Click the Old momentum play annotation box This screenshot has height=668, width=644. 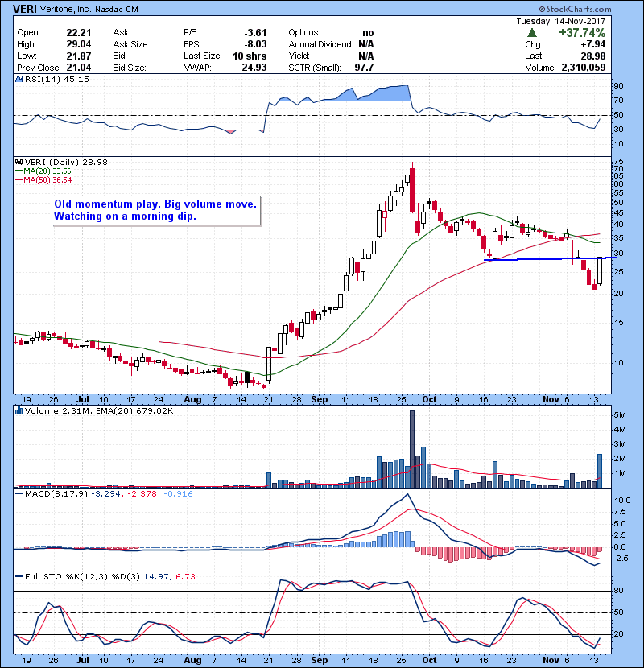[156, 210]
